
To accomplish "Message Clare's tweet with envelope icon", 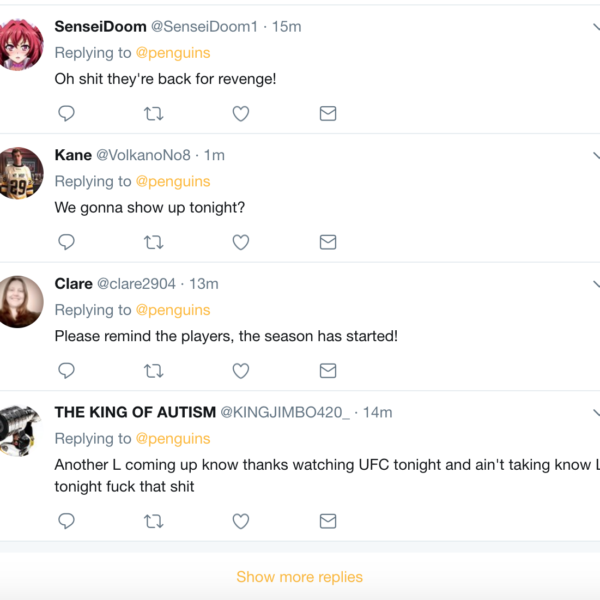I will [x=328, y=371].
